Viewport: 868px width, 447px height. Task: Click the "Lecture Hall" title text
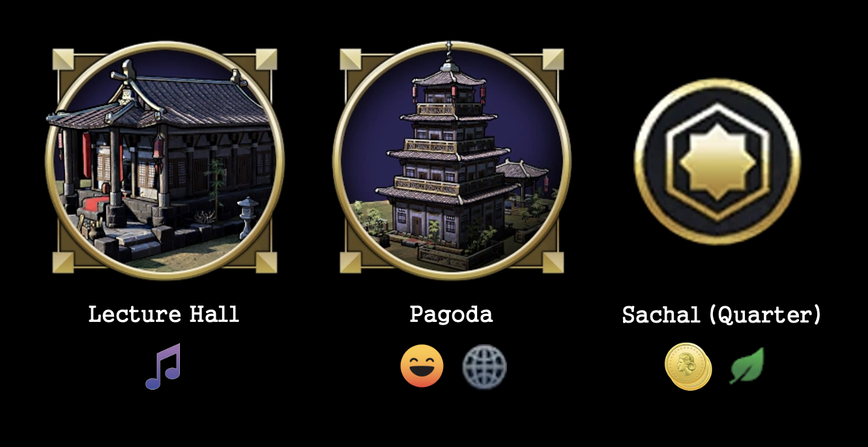164,315
